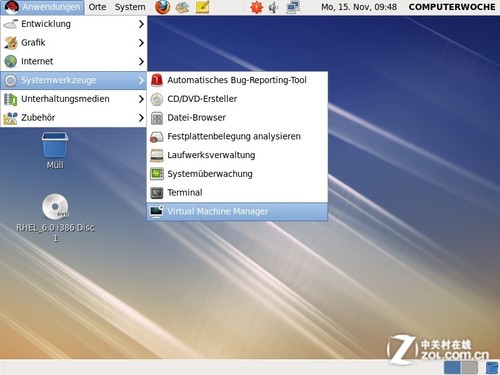
Task: Click the Systemwerkzeuge gear icon
Action: [10, 80]
